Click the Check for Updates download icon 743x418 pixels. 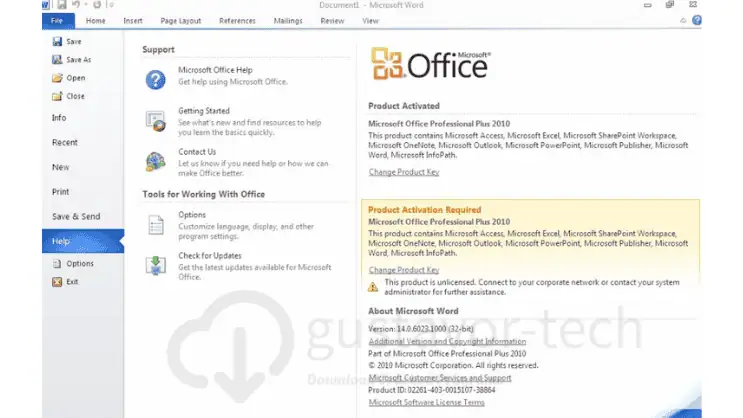(x=155, y=265)
